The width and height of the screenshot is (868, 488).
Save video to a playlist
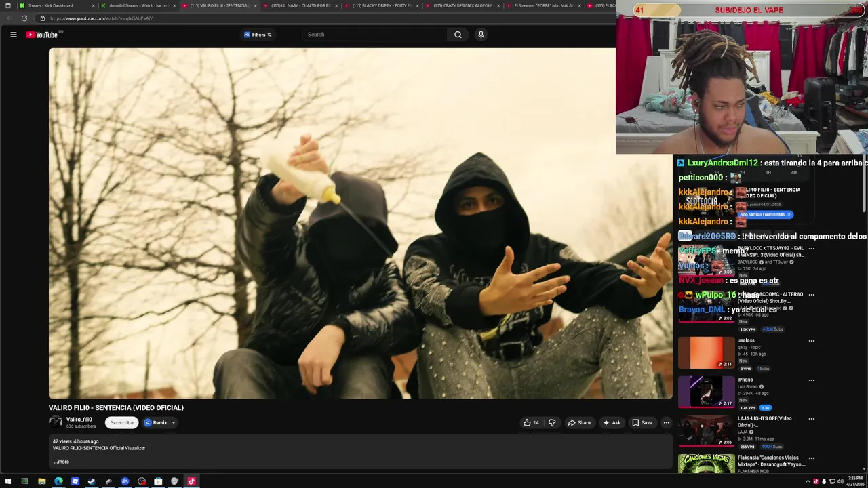pos(642,422)
